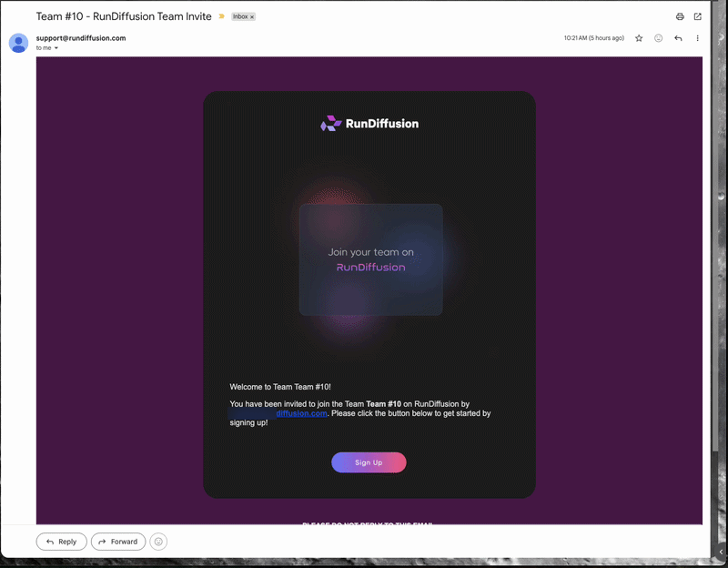The height and width of the screenshot is (568, 728).
Task: Remove the Inbox label from email
Action: [252, 16]
